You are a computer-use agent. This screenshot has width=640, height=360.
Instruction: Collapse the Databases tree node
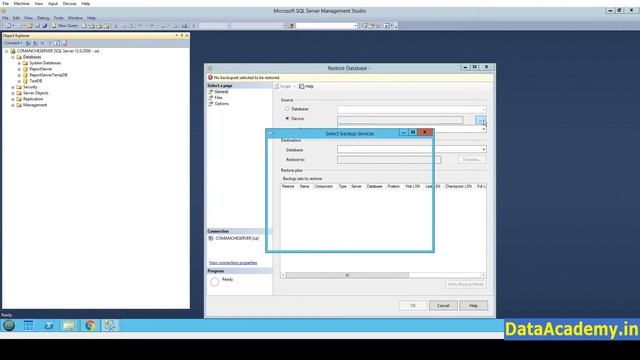click(13, 58)
